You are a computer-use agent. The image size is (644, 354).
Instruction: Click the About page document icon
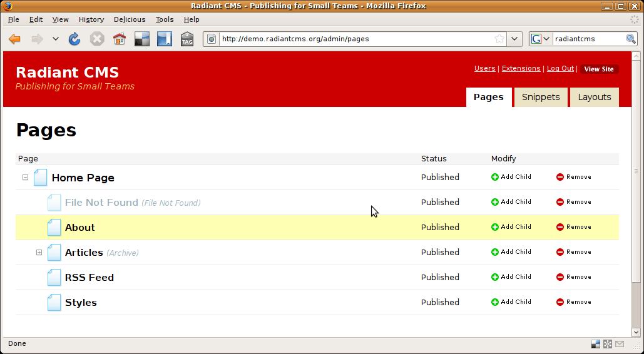click(54, 228)
